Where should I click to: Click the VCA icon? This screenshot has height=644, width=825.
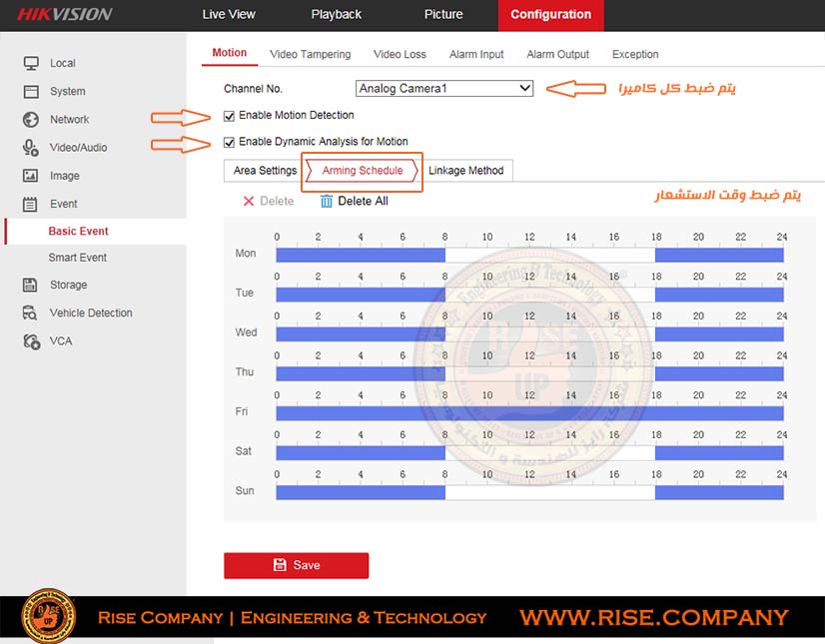pyautogui.click(x=31, y=341)
